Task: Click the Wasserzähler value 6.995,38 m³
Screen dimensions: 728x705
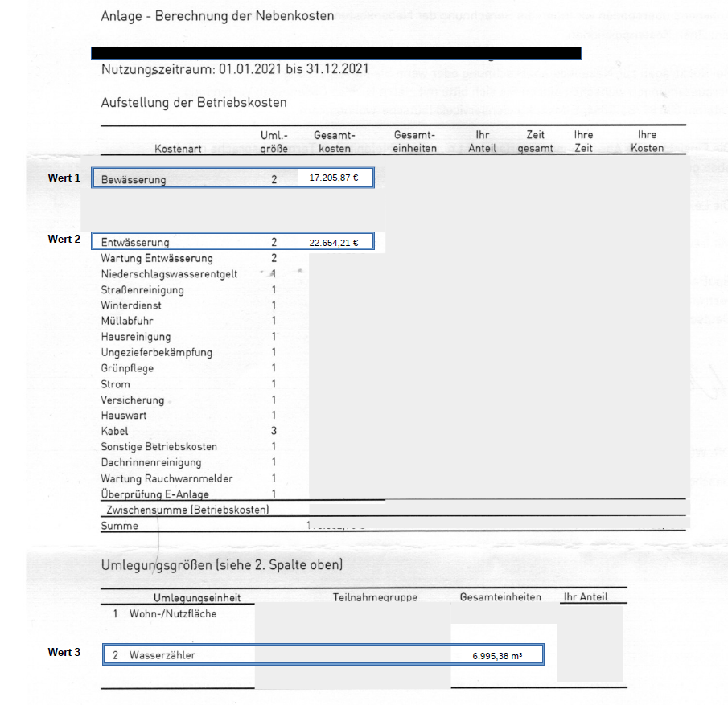Action: tap(496, 656)
